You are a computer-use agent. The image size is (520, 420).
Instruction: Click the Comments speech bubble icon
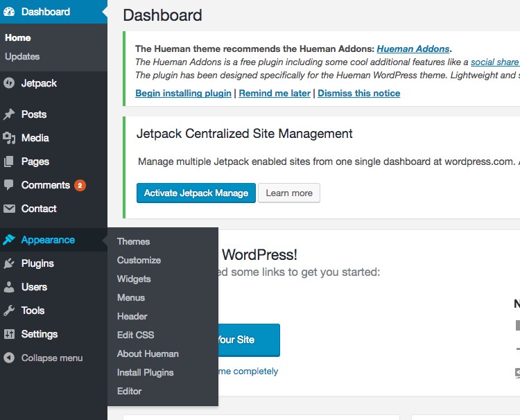pos(9,185)
